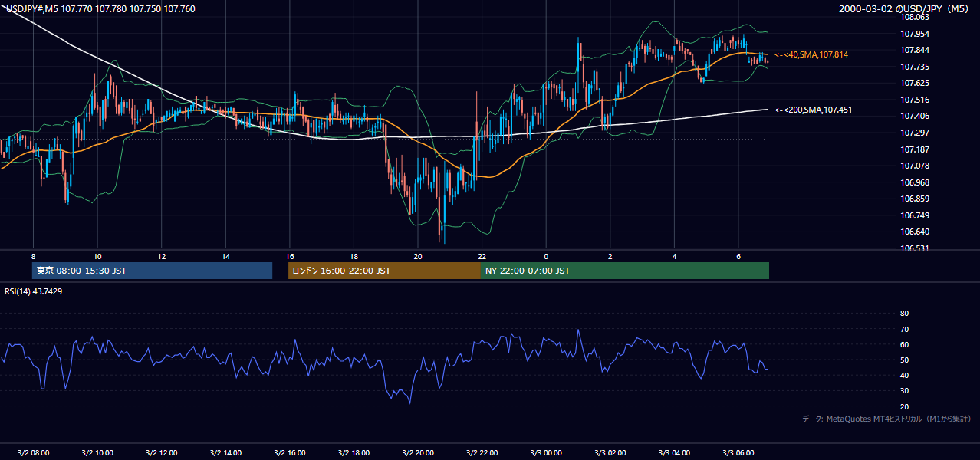Image resolution: width=980 pixels, height=460 pixels.
Task: Select the 東京 08:00-15:30 JST session bar
Action: pyautogui.click(x=153, y=271)
